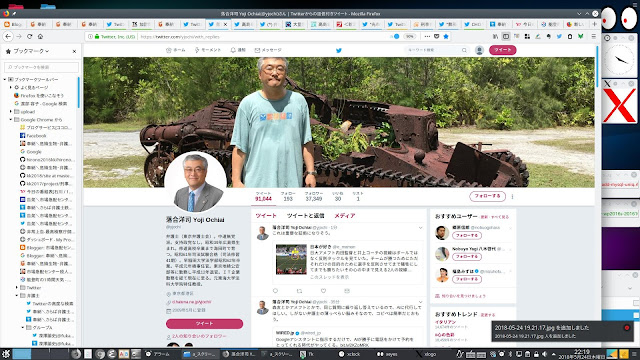Open メッセージ in Twitter nav
This screenshot has width=640, height=360.
268,50
